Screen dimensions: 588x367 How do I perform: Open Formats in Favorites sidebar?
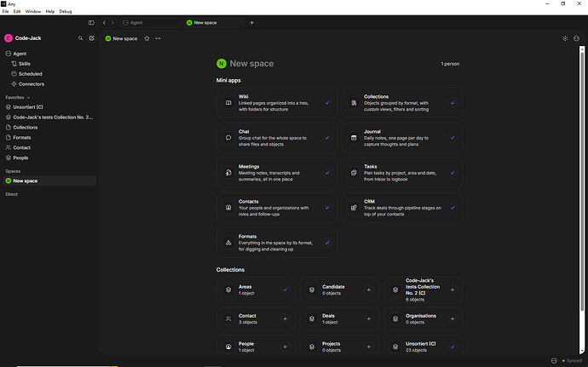coord(49,138)
